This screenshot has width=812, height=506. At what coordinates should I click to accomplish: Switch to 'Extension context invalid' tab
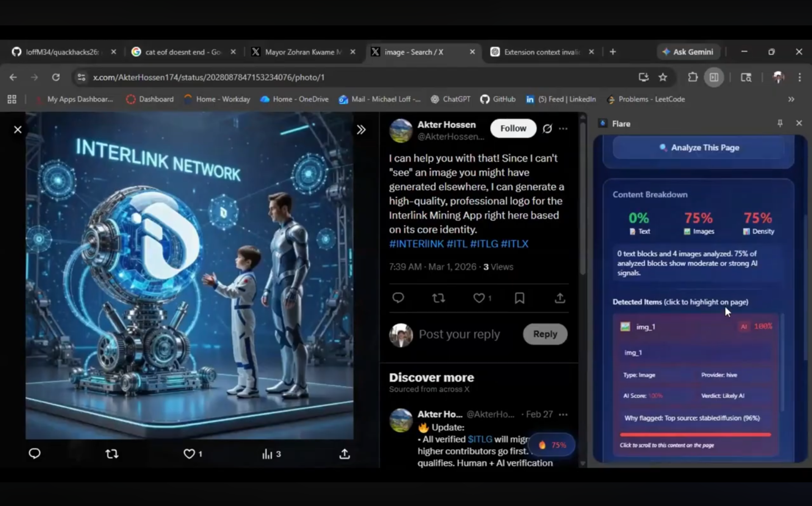coord(542,52)
